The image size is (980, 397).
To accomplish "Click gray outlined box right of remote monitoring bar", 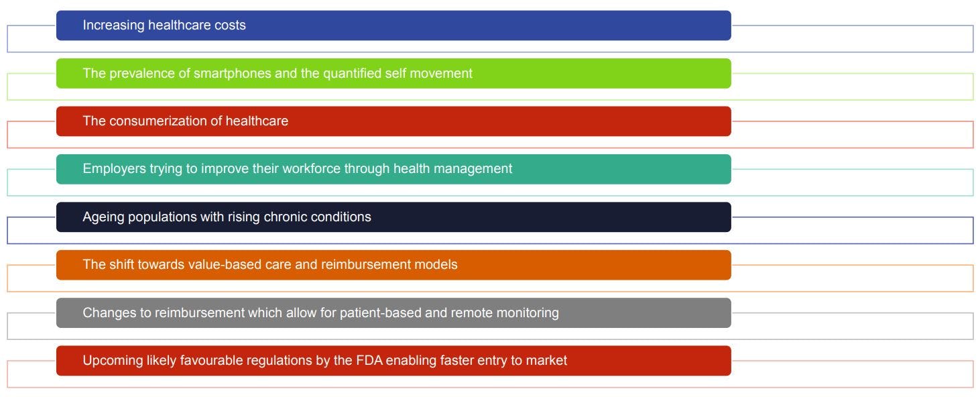I will [x=852, y=327].
